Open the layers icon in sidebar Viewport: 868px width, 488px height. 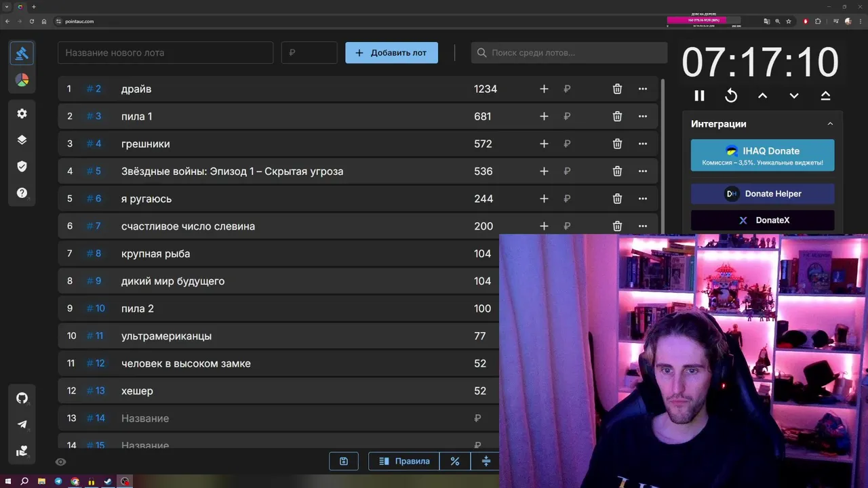(x=22, y=140)
